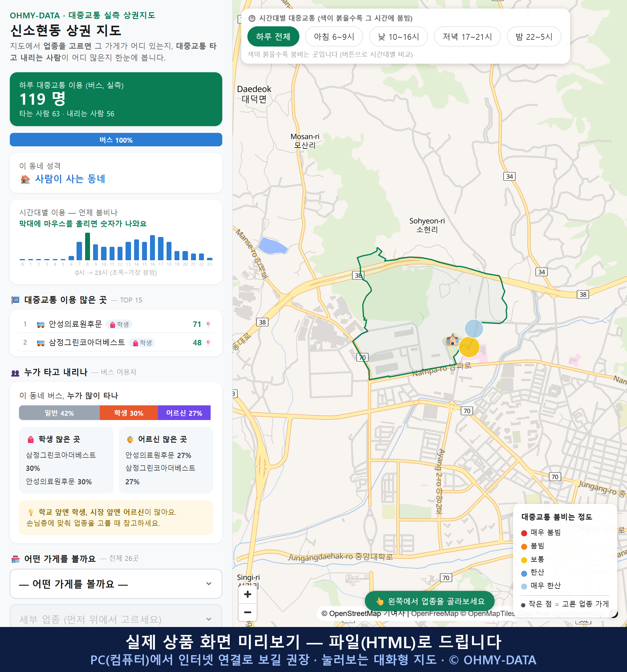
Task: Click the clock icon beside 시간대별 대중교통
Action: point(252,18)
